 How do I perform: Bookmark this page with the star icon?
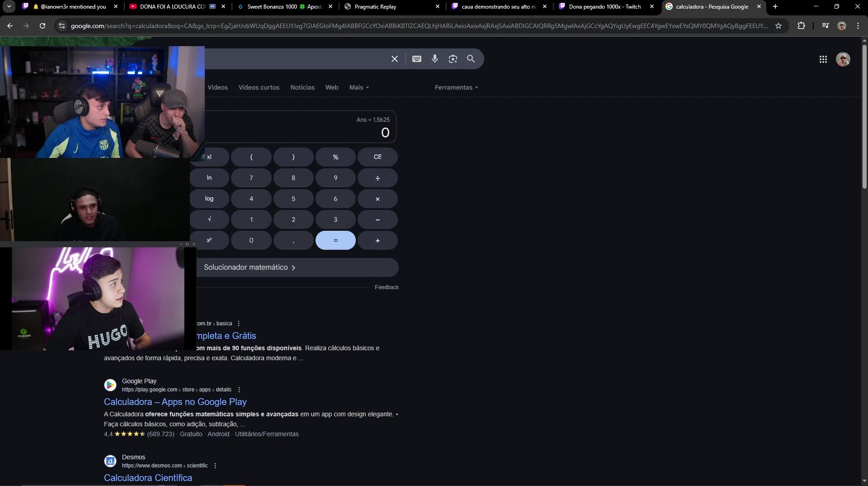click(x=778, y=26)
